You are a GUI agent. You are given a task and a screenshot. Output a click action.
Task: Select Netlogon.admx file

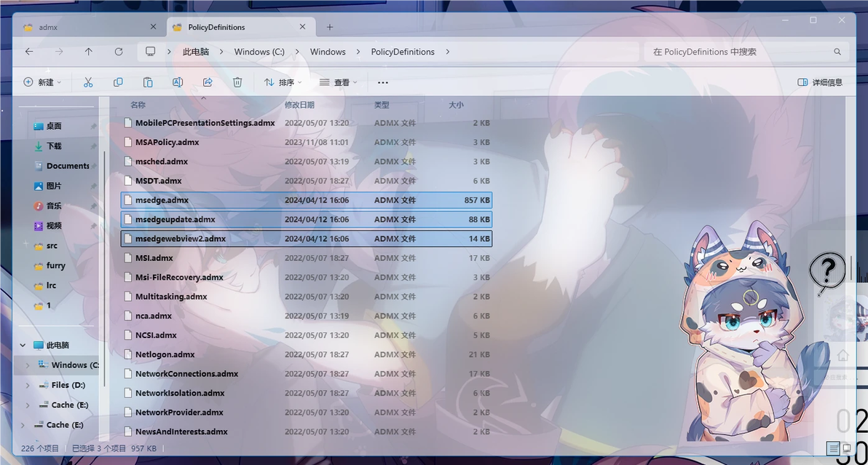(x=307, y=355)
